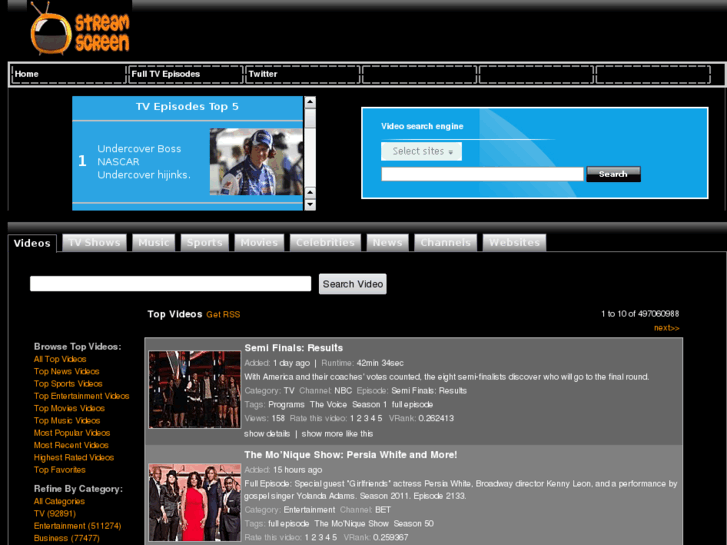Open Top Favorites link
Viewport: 727px width, 545px height.
tap(59, 470)
